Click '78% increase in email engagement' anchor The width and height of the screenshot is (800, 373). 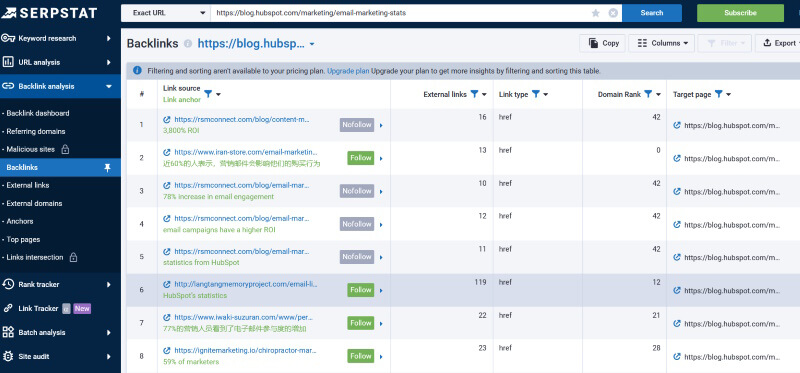(218, 196)
